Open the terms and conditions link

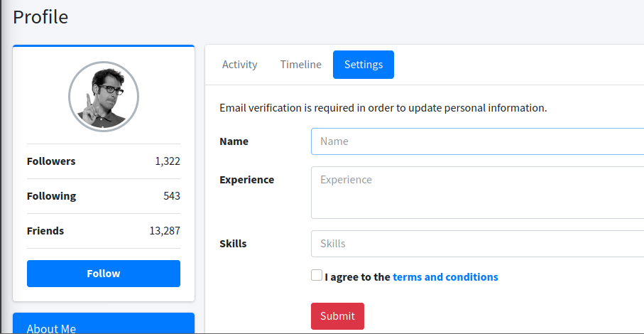445,277
